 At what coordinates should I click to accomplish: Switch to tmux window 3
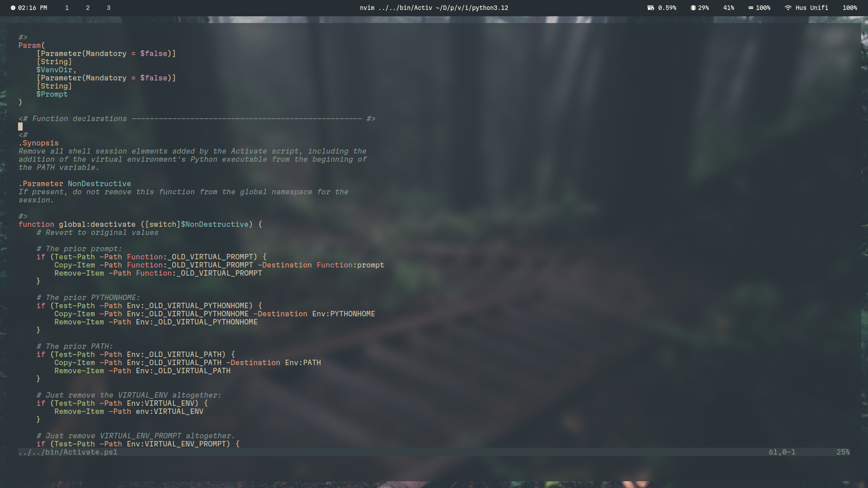click(x=108, y=8)
